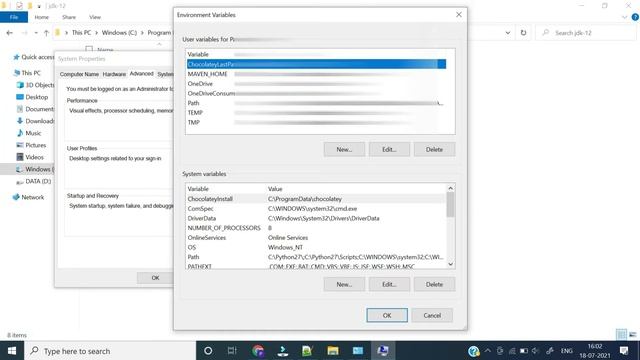Open Explorer help icon
Viewport: 640px width, 360px height.
(635, 17)
